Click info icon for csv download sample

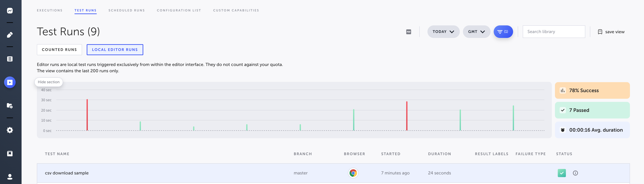pyautogui.click(x=575, y=173)
